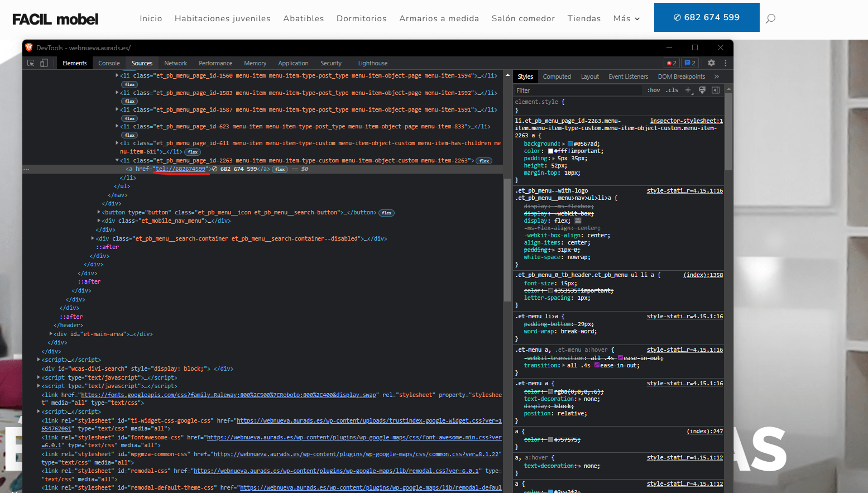Open the #757575 color swatch
The width and height of the screenshot is (868, 493).
tap(551, 440)
